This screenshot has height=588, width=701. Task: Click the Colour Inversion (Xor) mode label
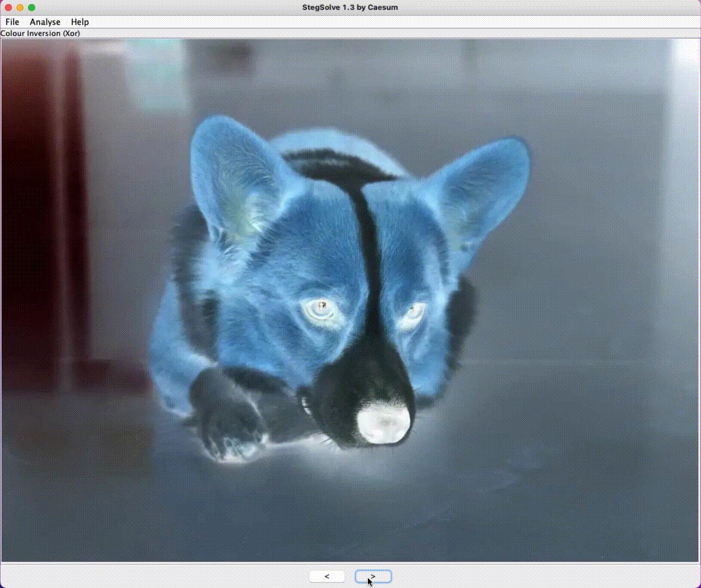click(40, 33)
